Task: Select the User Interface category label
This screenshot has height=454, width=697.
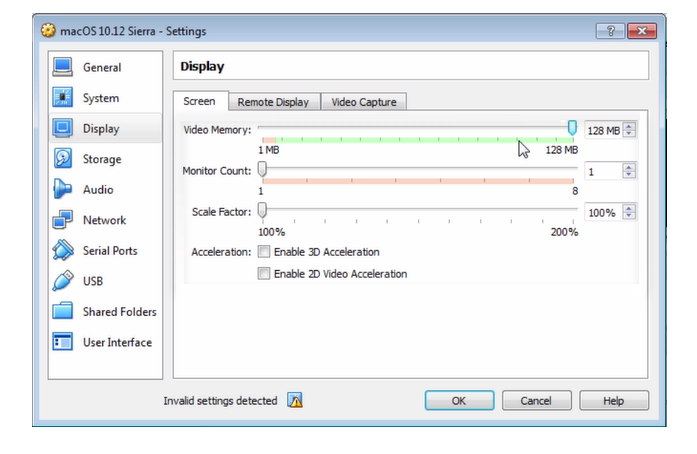Action: 117,342
